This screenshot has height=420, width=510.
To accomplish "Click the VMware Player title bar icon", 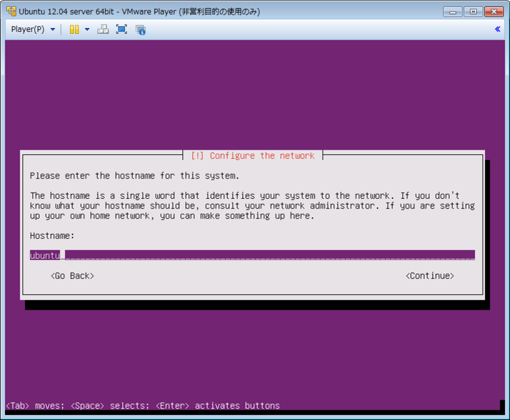I will (11, 11).
